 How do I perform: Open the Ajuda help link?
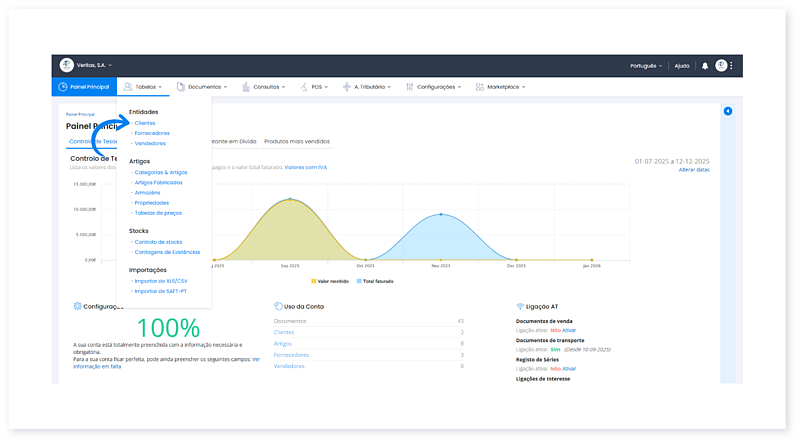tap(682, 66)
